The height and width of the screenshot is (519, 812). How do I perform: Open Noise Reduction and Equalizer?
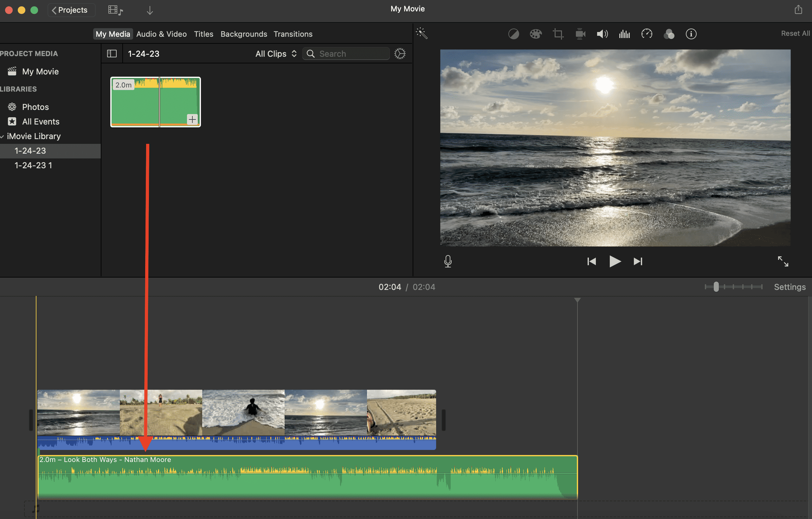pyautogui.click(x=624, y=34)
